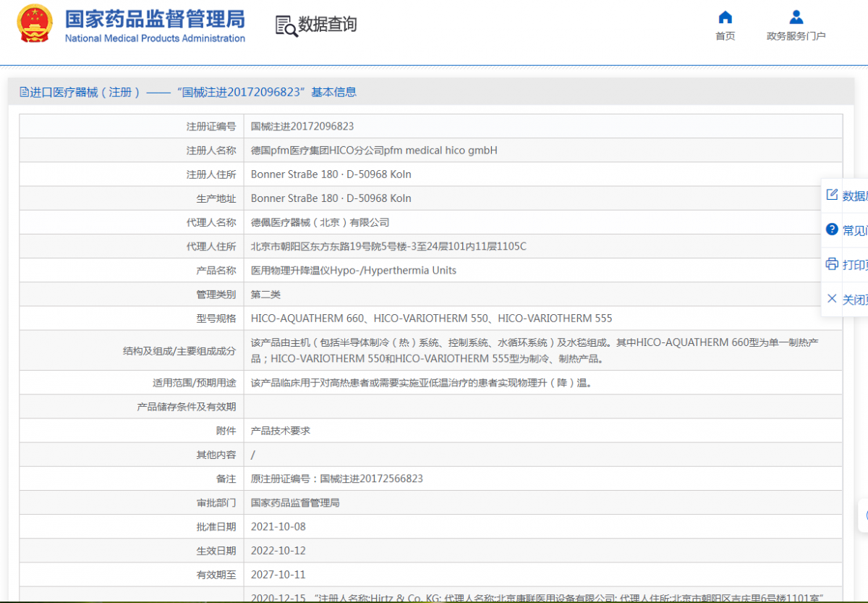This screenshot has width=868, height=603.
Task: Click the pencil edit icon in side panel
Action: coord(832,195)
